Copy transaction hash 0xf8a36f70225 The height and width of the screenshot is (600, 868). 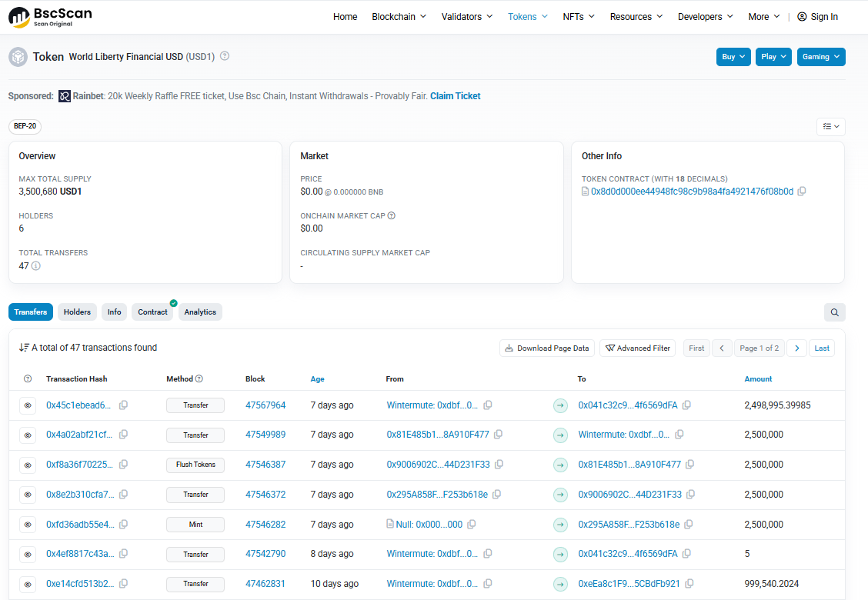point(123,465)
